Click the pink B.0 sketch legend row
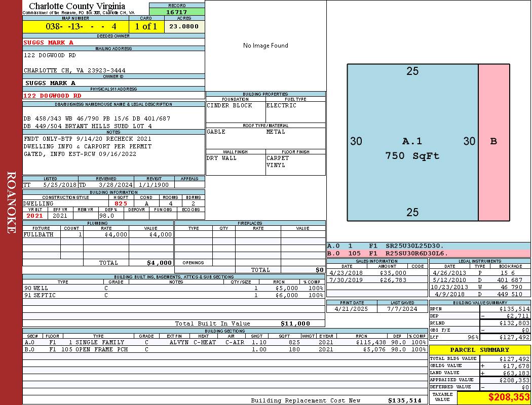The image size is (532, 405). coord(428,253)
